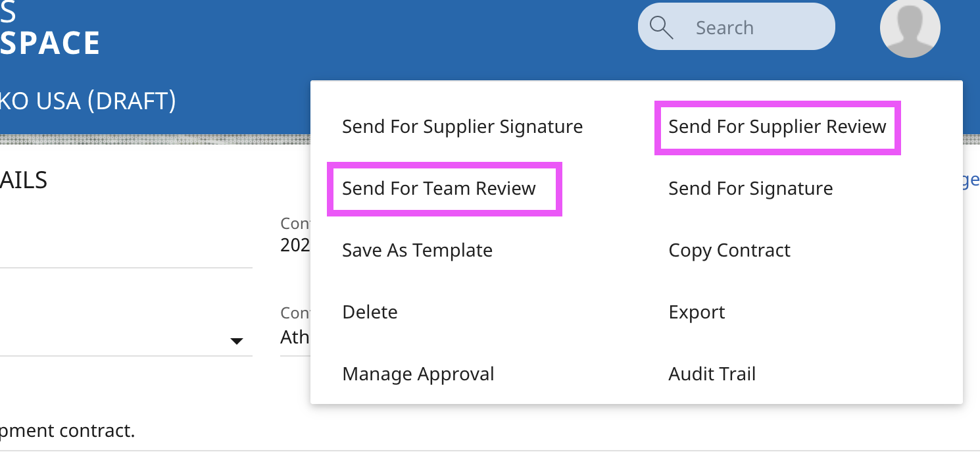Select Send For Team Review
Image resolution: width=980 pixels, height=454 pixels.
point(439,188)
